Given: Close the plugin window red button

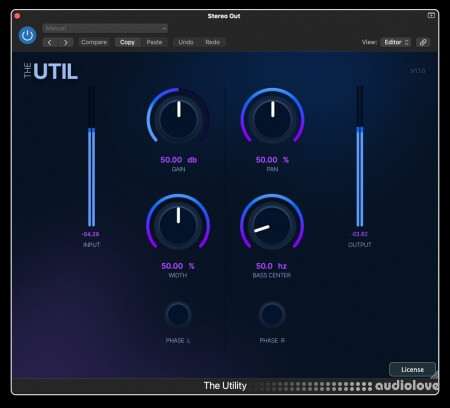Looking at the screenshot, I should pos(17,16).
